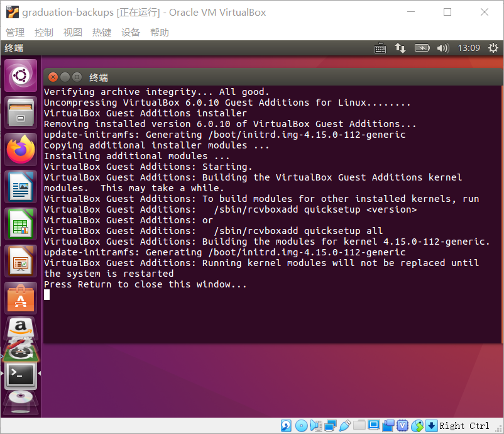The image size is (504, 434).
Task: Click the shared folders status icon
Action: [x=359, y=425]
